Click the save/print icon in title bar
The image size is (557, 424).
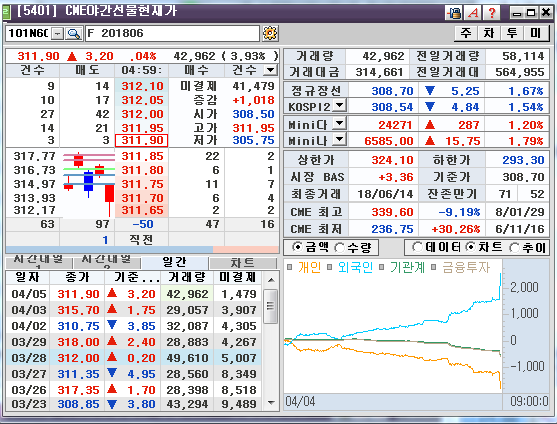[454, 13]
